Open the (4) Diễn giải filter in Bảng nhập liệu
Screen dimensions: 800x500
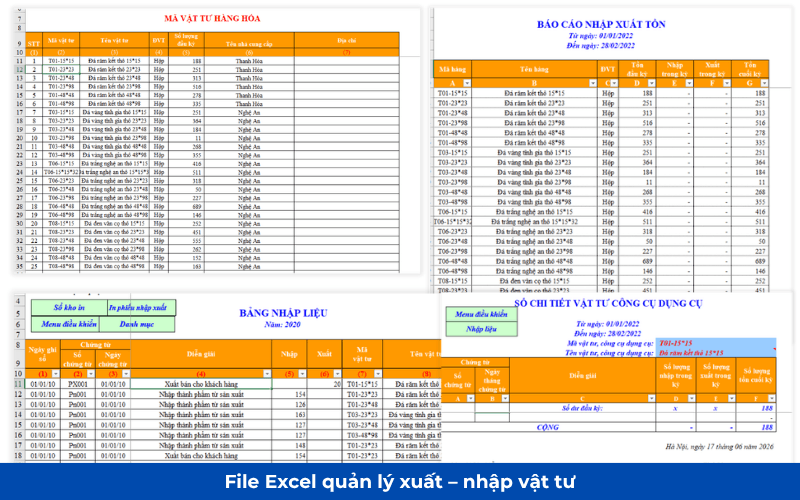tap(267, 374)
